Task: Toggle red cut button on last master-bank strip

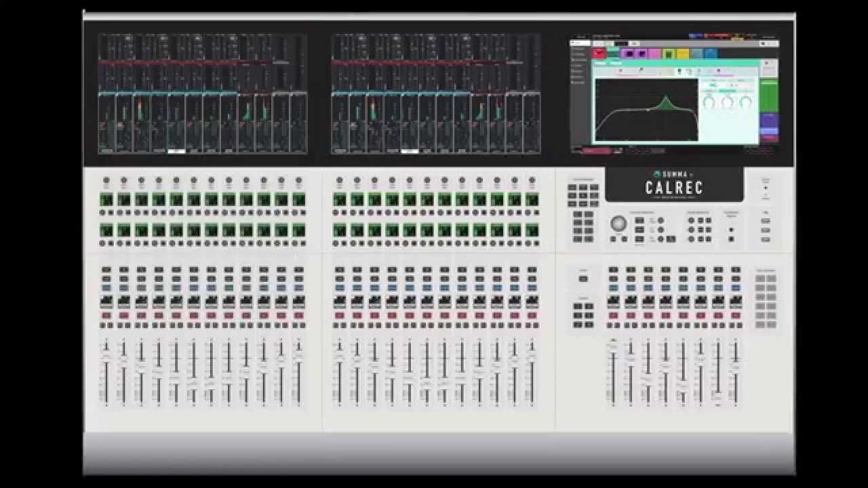Action: coord(736,316)
